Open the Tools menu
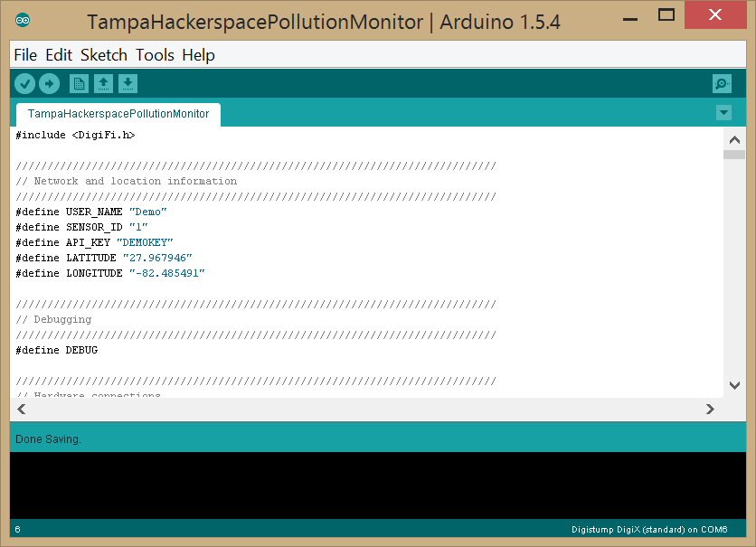 click(155, 55)
